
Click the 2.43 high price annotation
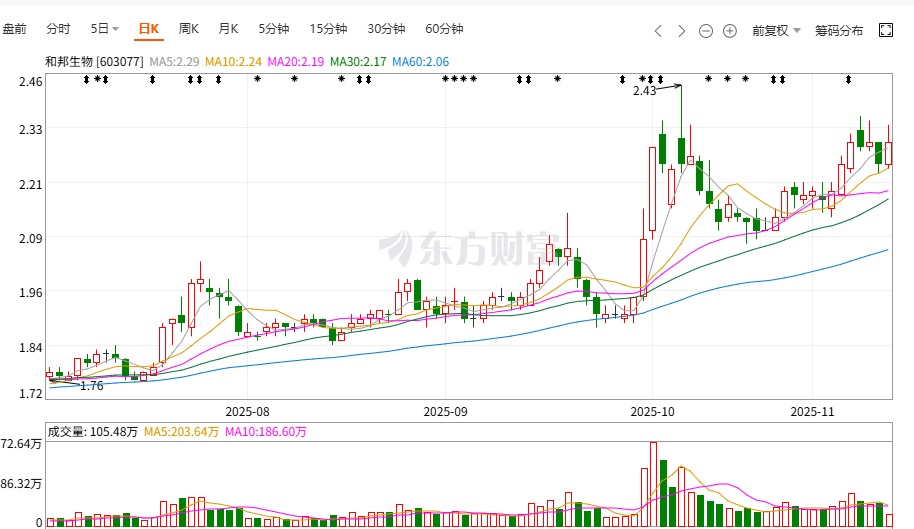(x=645, y=91)
